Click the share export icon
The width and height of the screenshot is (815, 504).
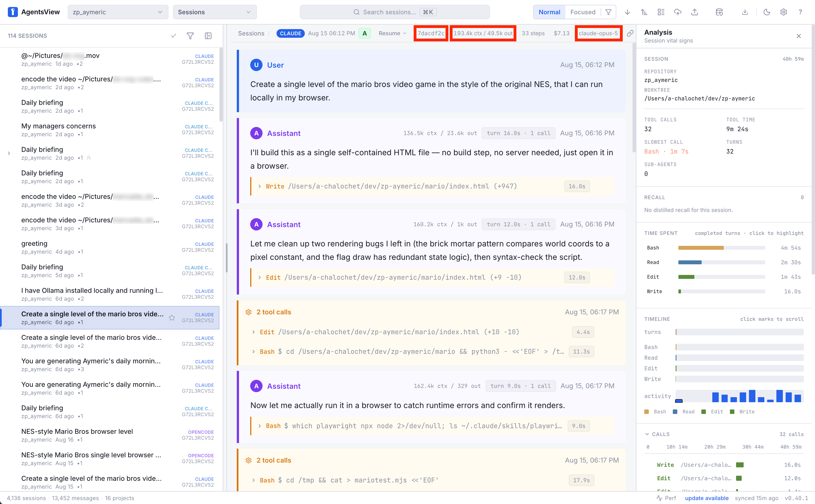pyautogui.click(x=695, y=12)
